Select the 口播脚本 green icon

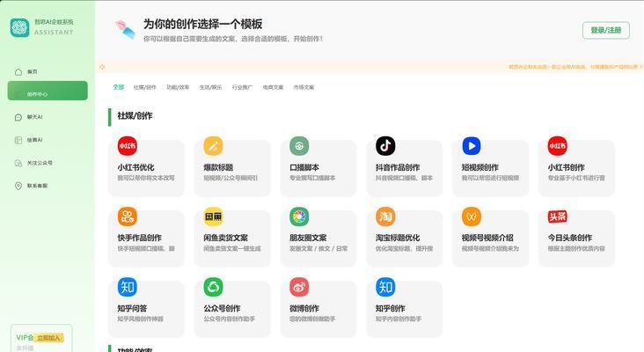pos(299,146)
